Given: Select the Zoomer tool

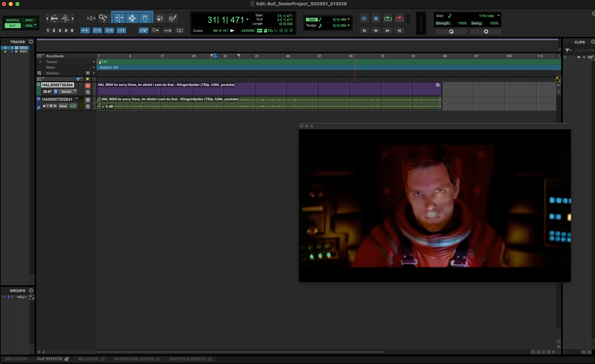Looking at the screenshot, I should click(103, 18).
